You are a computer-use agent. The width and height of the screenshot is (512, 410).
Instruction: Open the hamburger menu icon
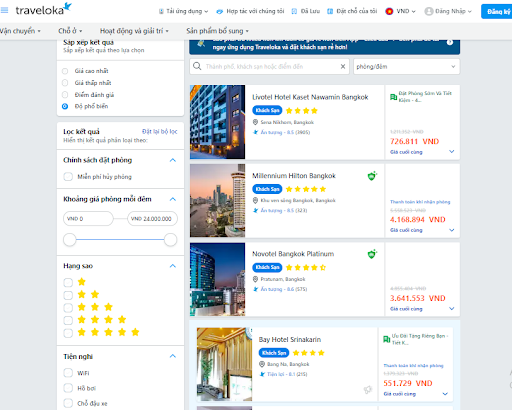pos(4,10)
